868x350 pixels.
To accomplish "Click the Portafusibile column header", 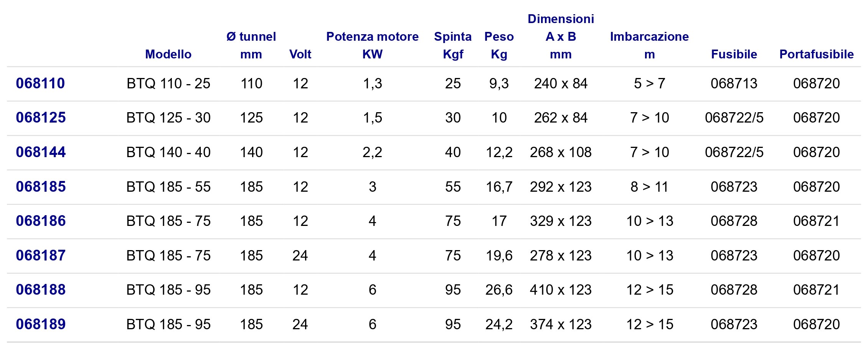I will [x=817, y=54].
